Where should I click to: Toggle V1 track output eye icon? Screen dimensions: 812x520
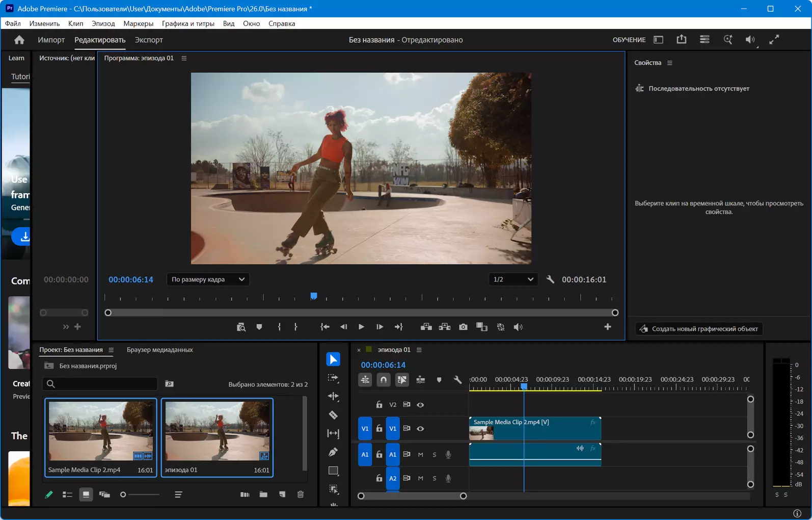[420, 429]
